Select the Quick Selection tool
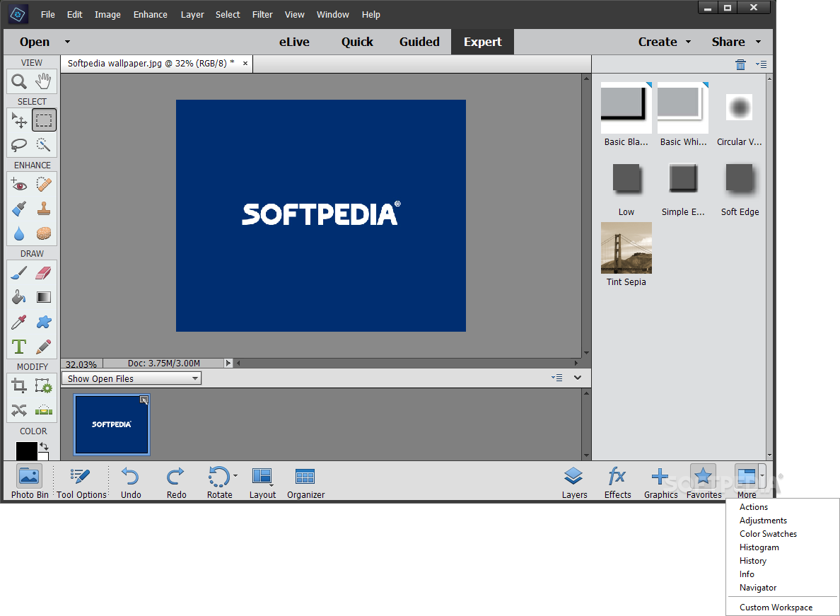The width and height of the screenshot is (840, 616). click(x=43, y=144)
